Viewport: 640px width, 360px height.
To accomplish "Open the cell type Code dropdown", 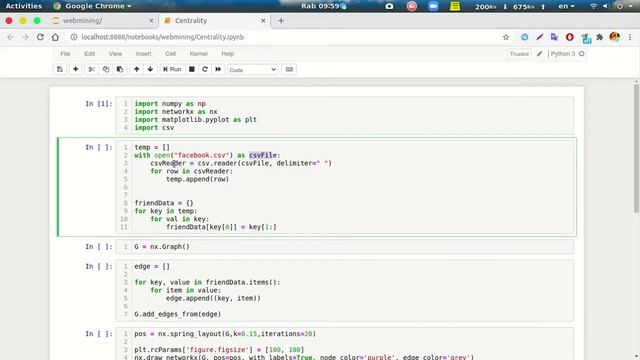I will [252, 70].
